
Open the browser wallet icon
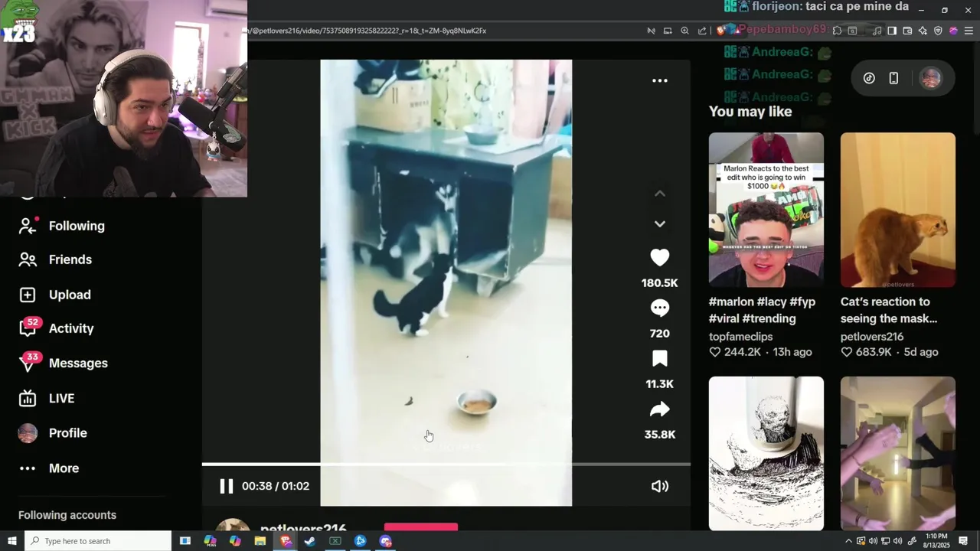click(907, 31)
